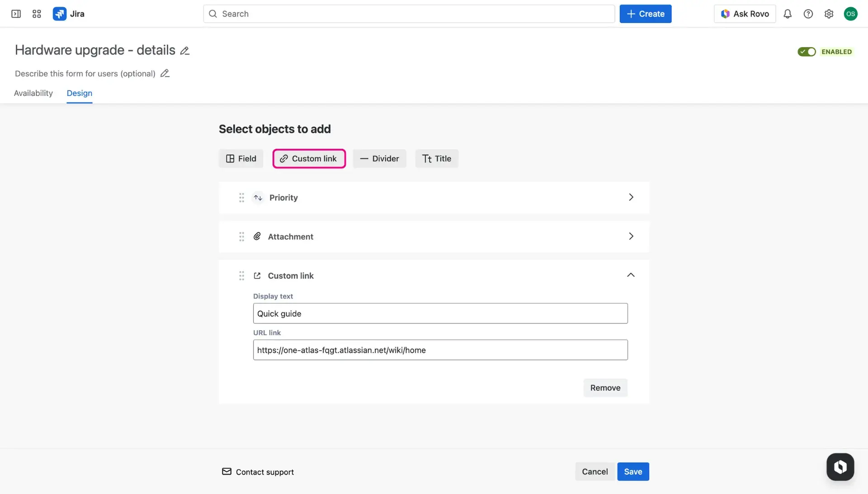Disable the form with the ENABLED toggle
Screen dimensions: 868x494
coord(807,52)
